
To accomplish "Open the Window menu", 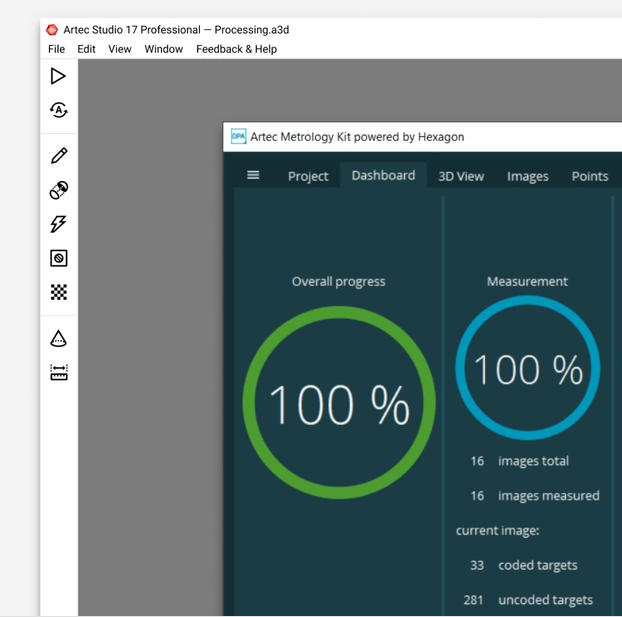I will pyautogui.click(x=163, y=49).
